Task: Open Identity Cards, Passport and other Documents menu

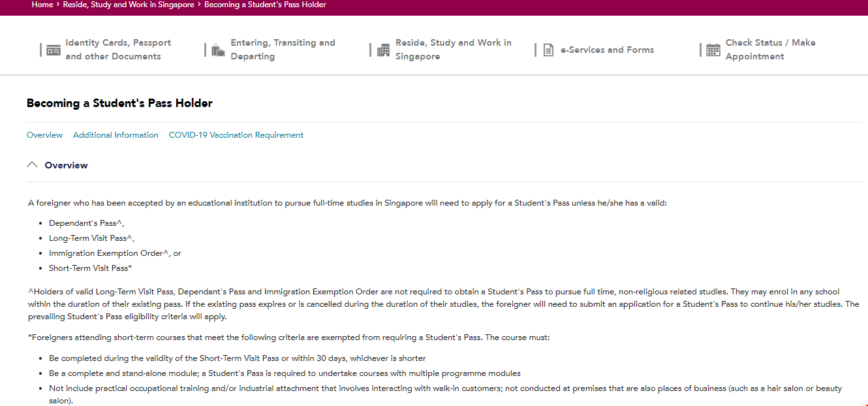Action: [x=118, y=50]
